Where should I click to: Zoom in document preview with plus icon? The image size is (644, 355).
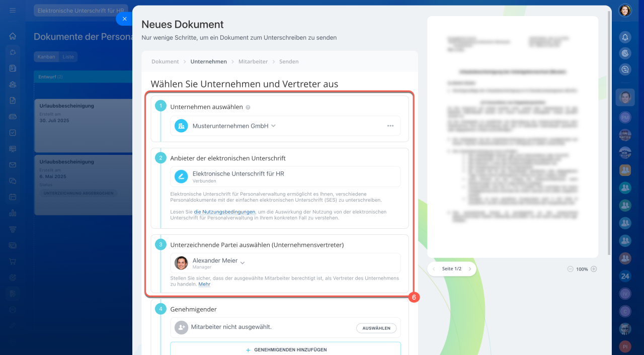point(594,269)
